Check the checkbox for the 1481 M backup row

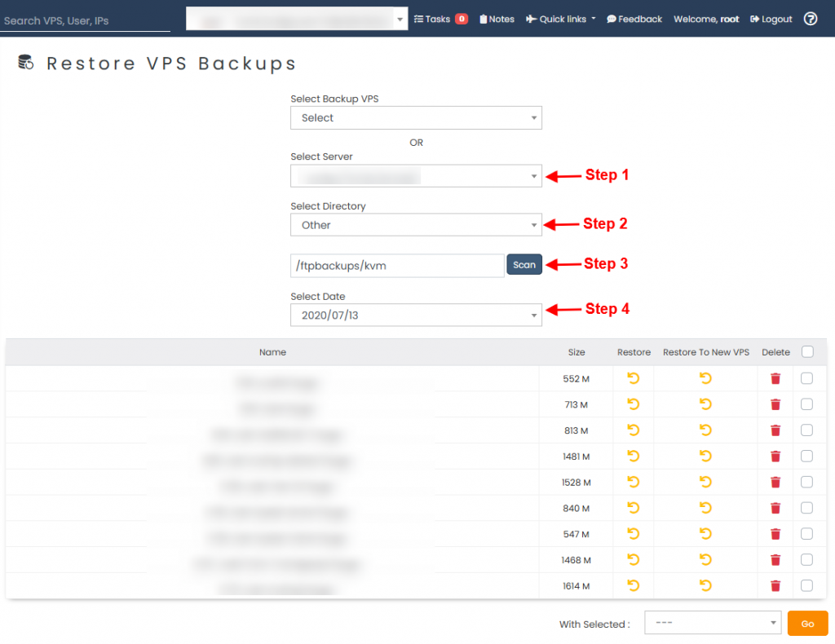806,456
